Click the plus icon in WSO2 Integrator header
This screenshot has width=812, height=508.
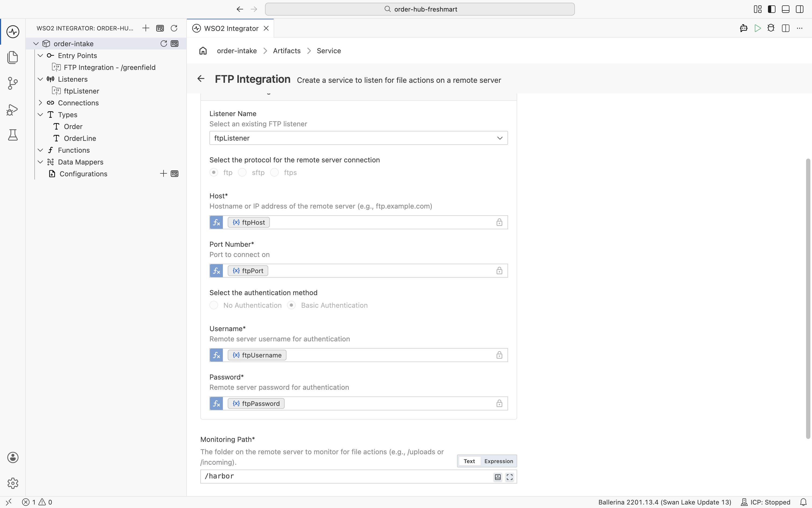(x=146, y=28)
